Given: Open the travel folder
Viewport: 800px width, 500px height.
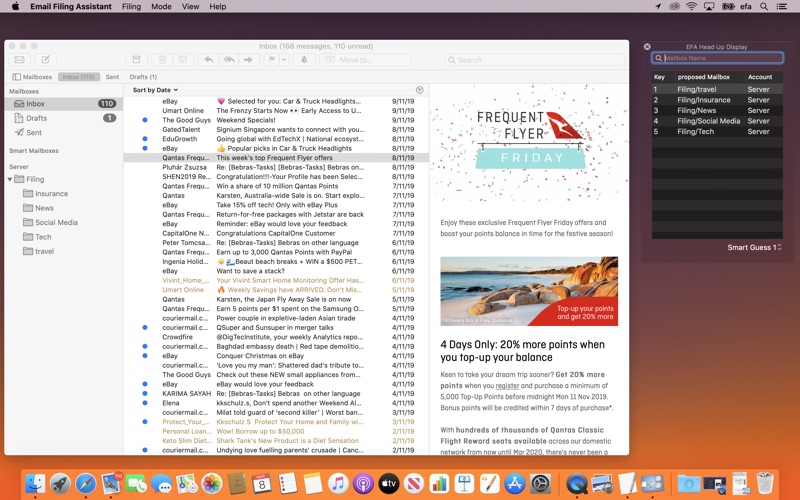Looking at the screenshot, I should pos(64,251).
